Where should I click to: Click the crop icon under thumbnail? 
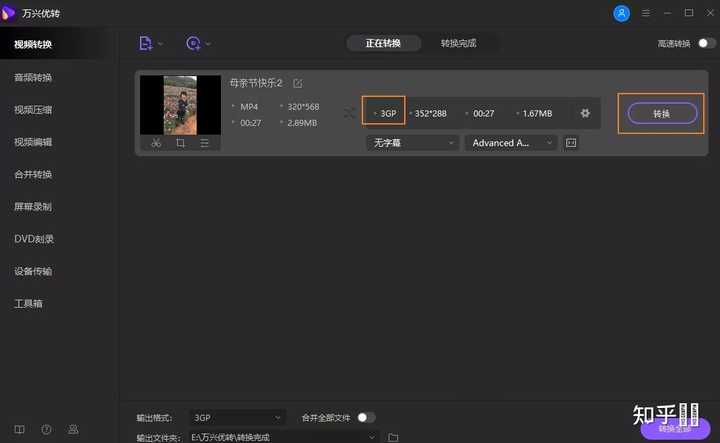[180, 143]
